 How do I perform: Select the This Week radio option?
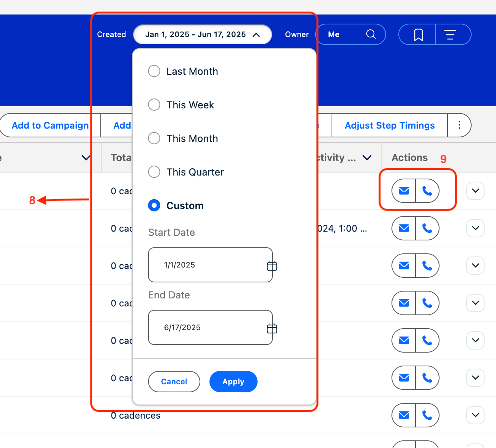[x=154, y=105]
